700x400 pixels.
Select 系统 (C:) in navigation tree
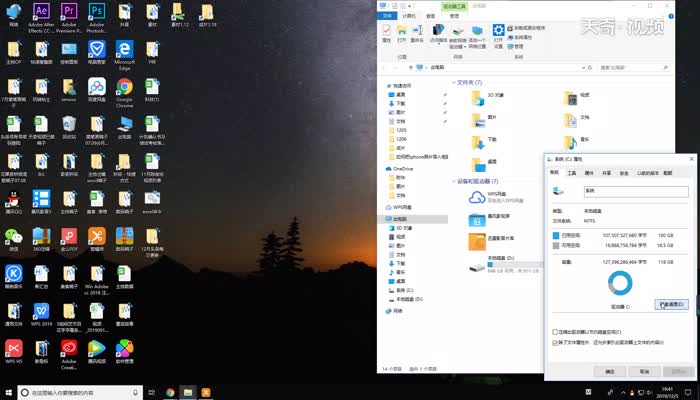(x=401, y=290)
